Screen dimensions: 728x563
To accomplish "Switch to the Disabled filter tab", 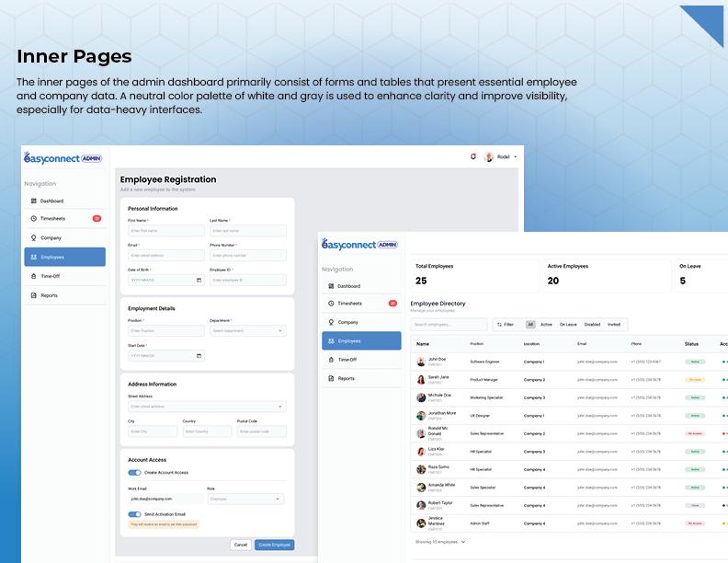I will 592,325.
